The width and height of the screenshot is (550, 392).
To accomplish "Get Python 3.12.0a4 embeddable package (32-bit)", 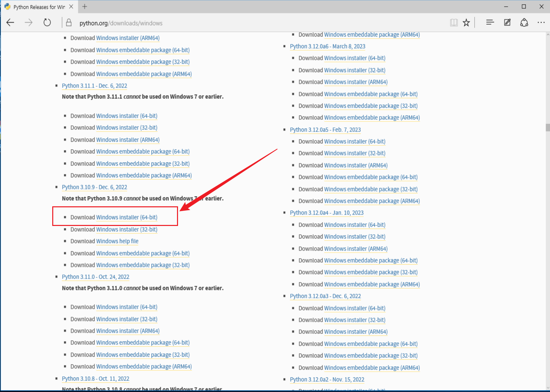I will click(x=371, y=272).
